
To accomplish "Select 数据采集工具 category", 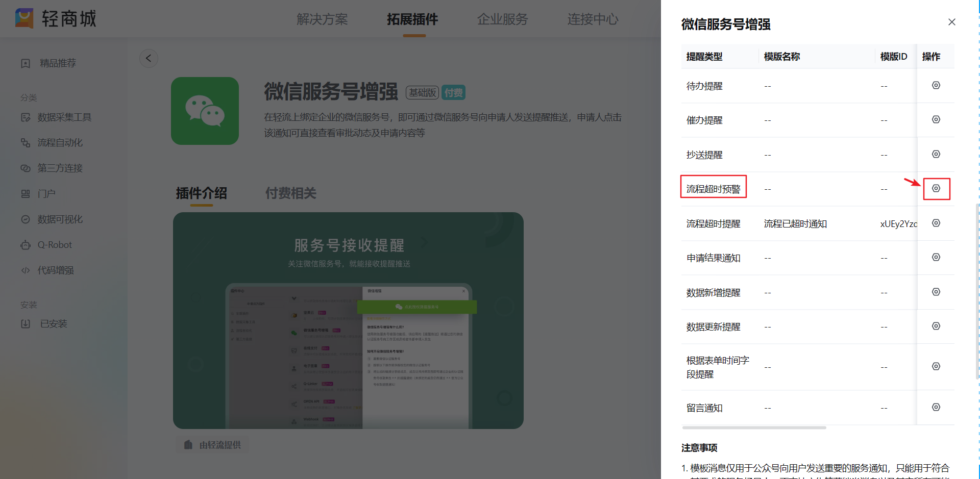I will 64,117.
